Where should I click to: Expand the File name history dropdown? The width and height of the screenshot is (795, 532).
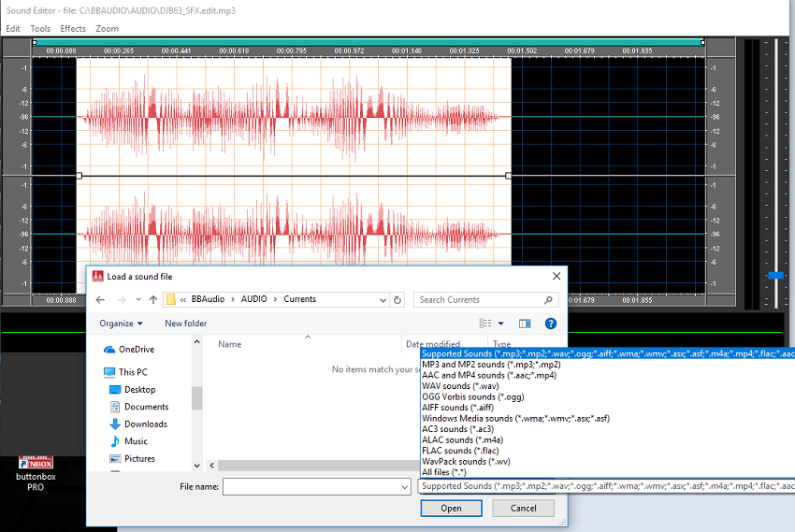403,487
